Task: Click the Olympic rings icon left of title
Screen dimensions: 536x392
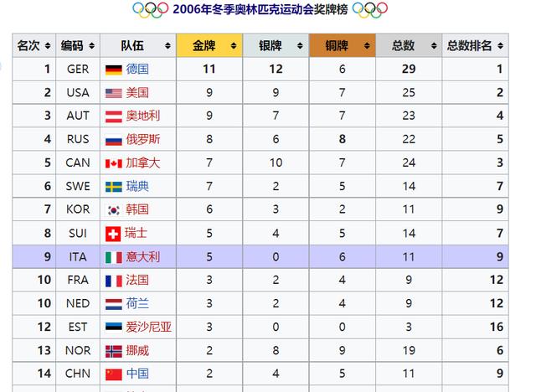Action: pos(151,9)
